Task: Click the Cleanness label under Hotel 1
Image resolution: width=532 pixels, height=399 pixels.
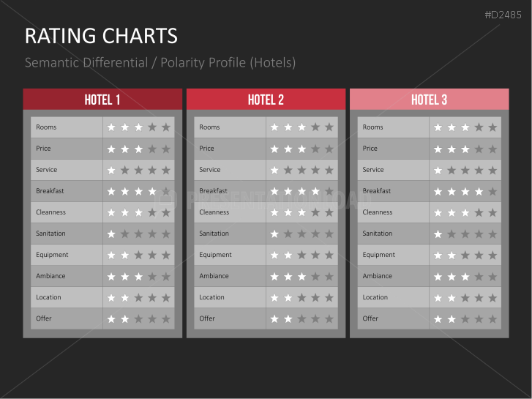Action: 50,212
